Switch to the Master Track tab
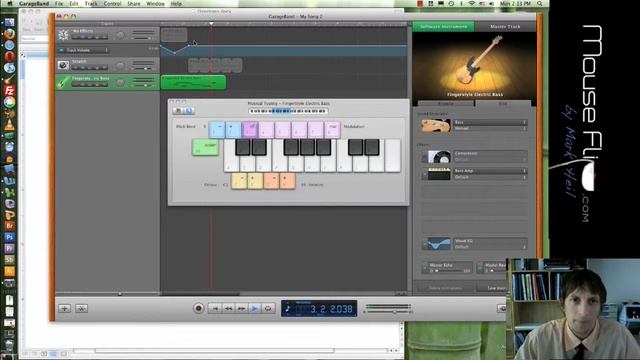This screenshot has height=360, width=640. (505, 27)
